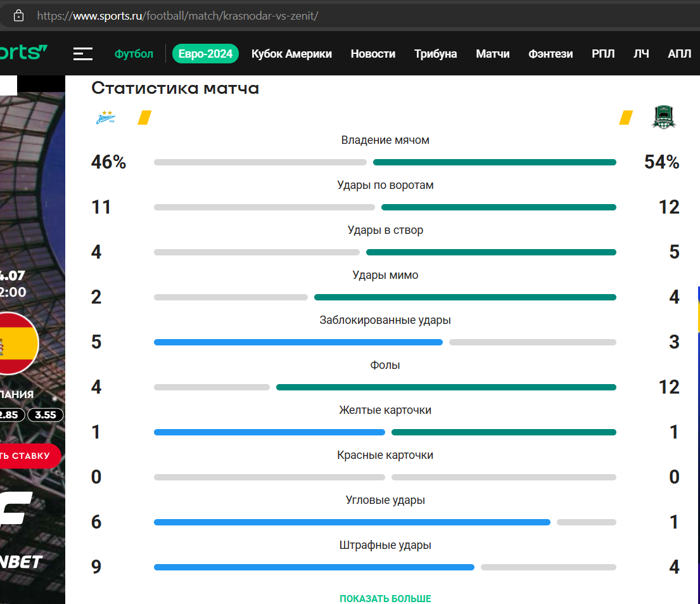The height and width of the screenshot is (604, 700).
Task: Open the hamburger menu in the header
Action: coord(83,54)
